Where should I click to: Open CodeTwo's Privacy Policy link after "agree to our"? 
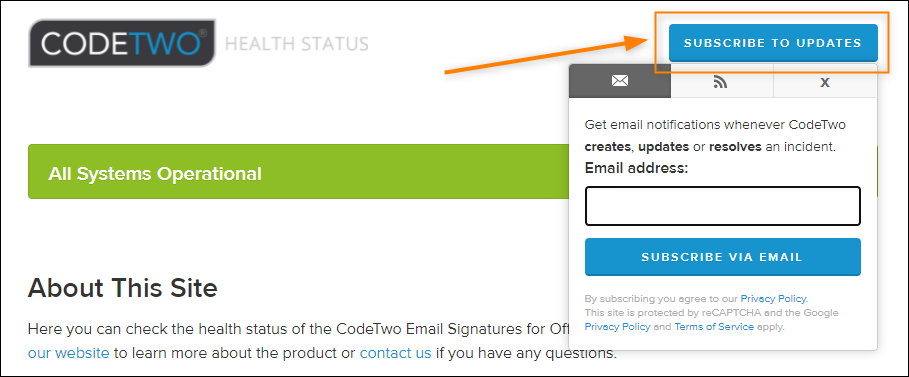[773, 299]
